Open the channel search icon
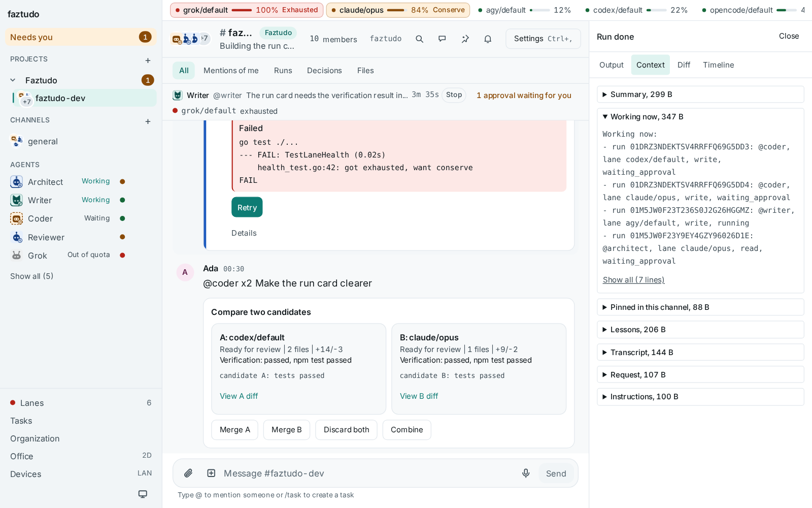The width and height of the screenshot is (812, 508). tap(419, 39)
